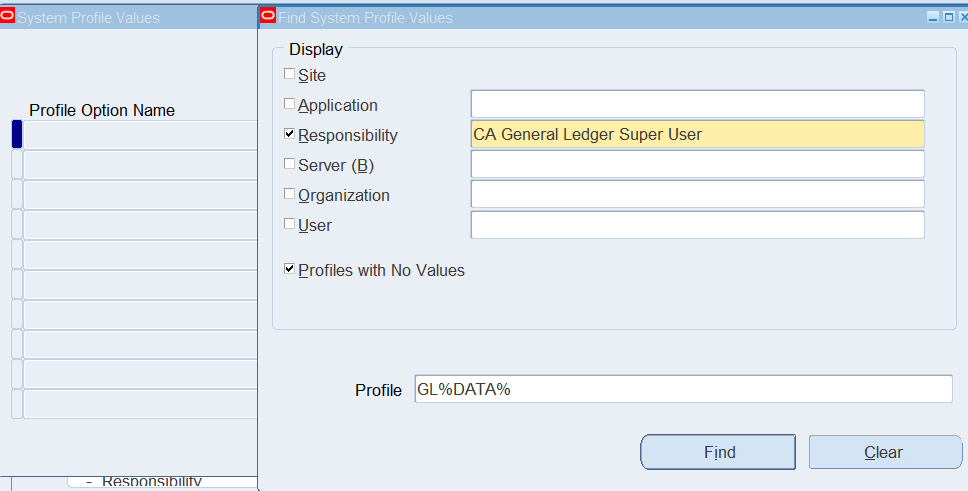Minimize the Find System Profile Values window
The height and width of the screenshot is (491, 968).
pos(933,17)
